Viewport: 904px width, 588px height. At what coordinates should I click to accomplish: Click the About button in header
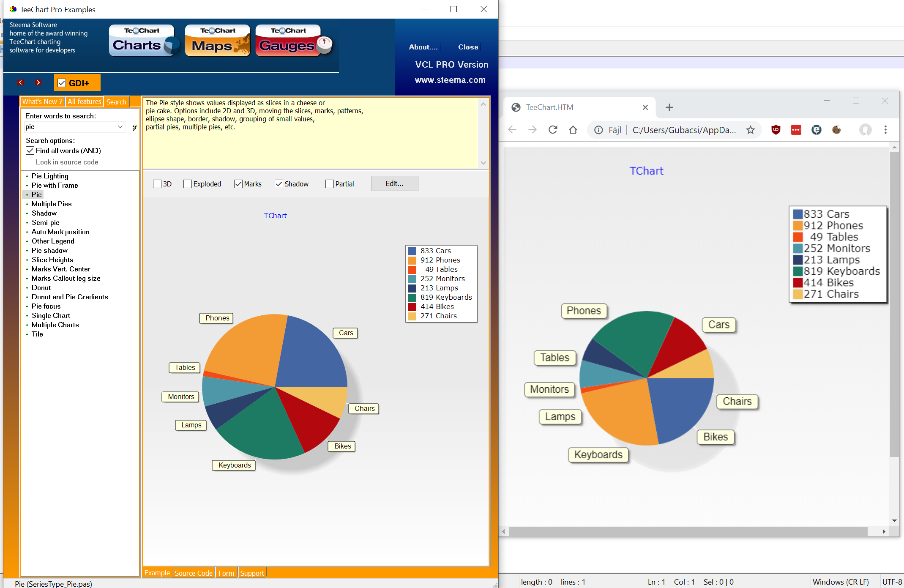click(x=422, y=47)
